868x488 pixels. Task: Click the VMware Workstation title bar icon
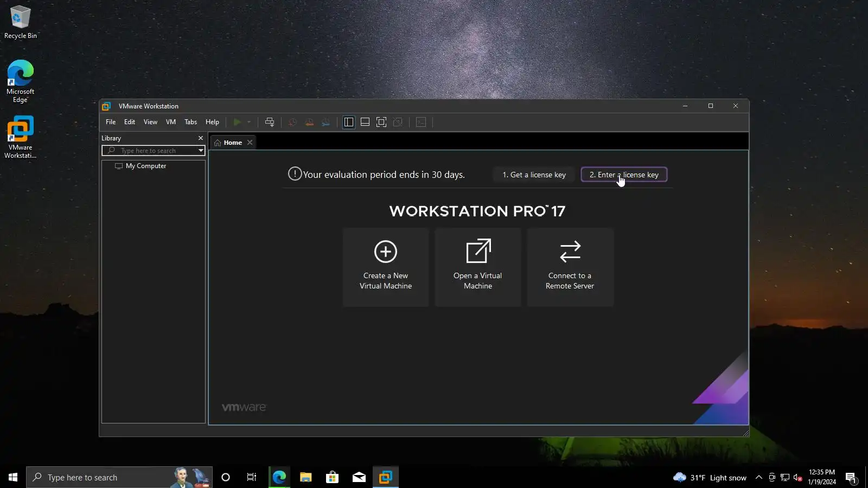click(x=107, y=106)
